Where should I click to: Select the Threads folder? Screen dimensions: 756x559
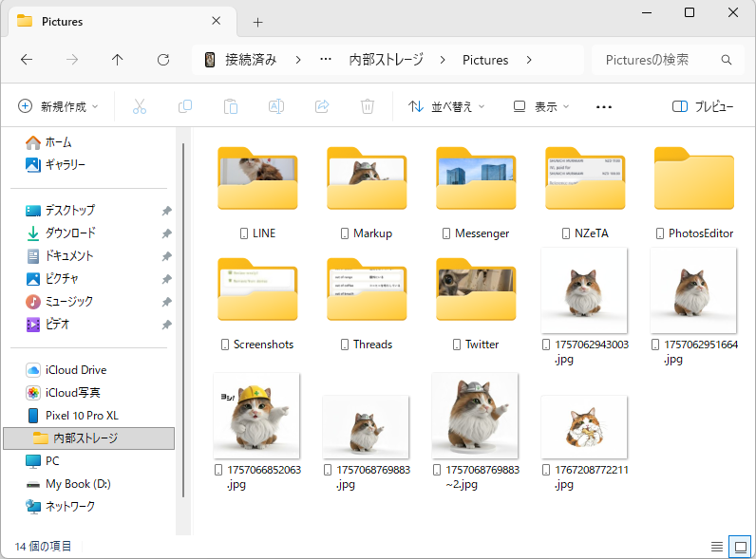tap(367, 304)
